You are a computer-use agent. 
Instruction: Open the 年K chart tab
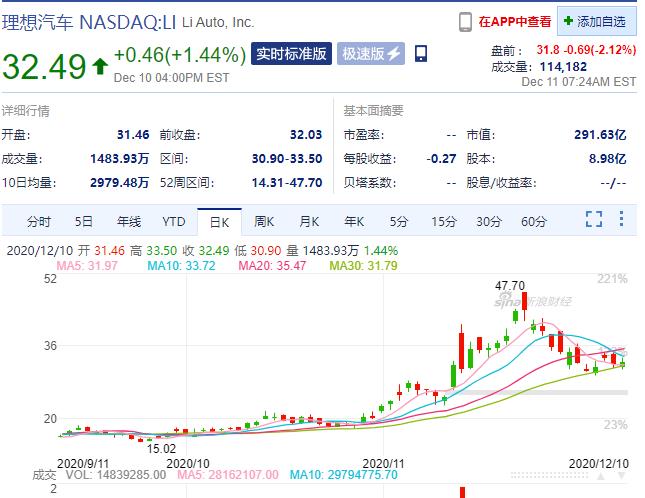(354, 222)
